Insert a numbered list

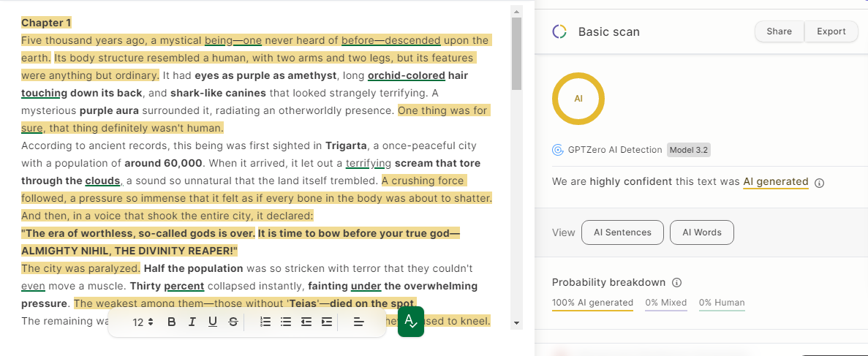[x=265, y=322]
